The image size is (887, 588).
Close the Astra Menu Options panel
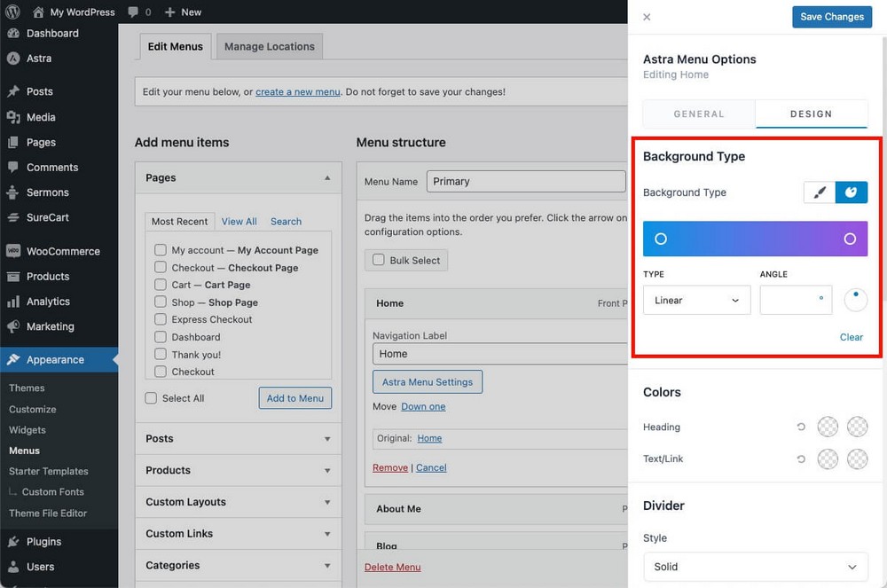pyautogui.click(x=647, y=17)
